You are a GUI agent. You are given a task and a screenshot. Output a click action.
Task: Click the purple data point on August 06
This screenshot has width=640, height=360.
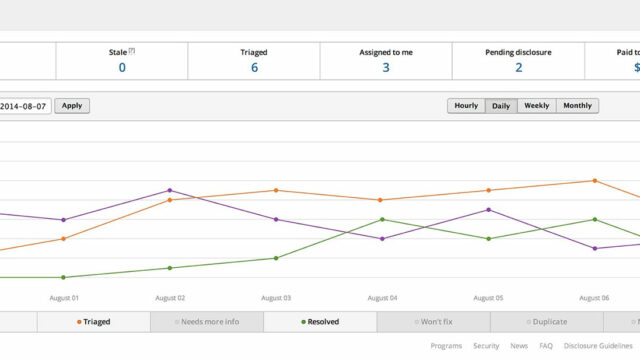pos(595,249)
